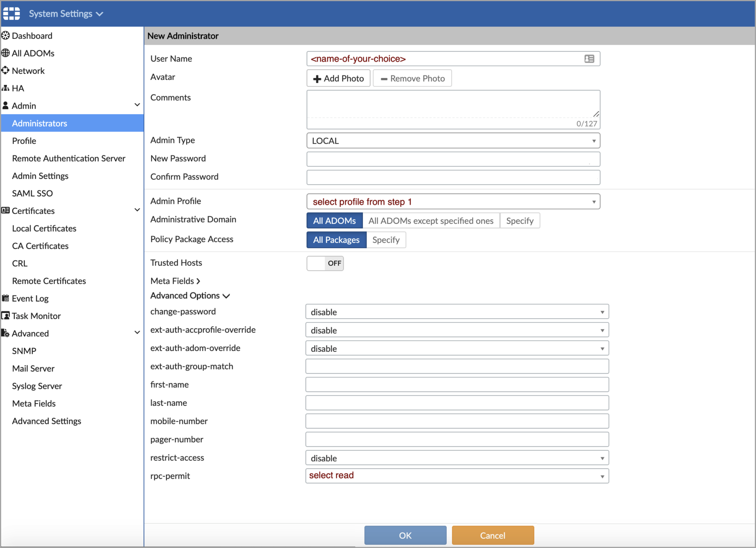Click the Network sidebar icon

click(6, 71)
